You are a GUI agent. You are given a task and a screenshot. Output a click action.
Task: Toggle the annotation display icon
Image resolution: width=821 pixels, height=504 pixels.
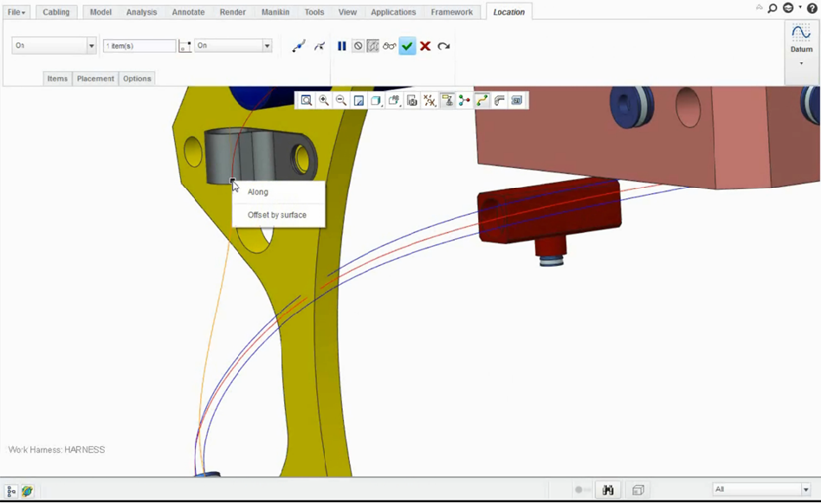(447, 100)
